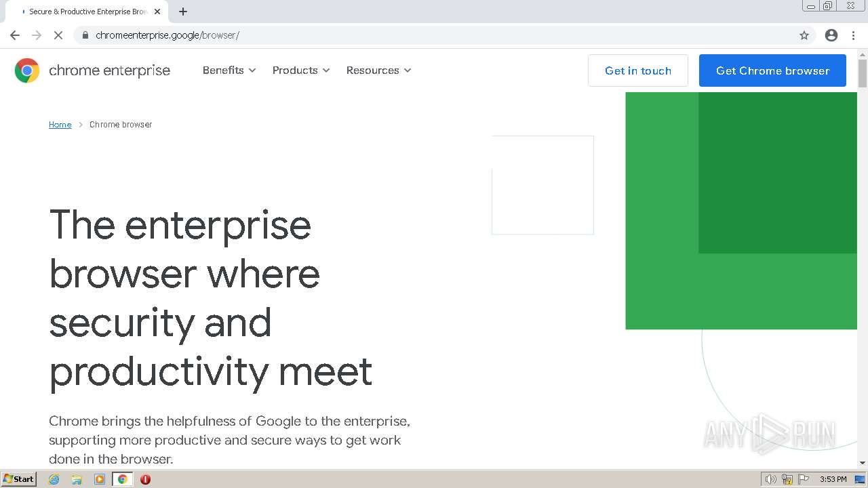Click the Chrome browser breadcrumb text

121,125
